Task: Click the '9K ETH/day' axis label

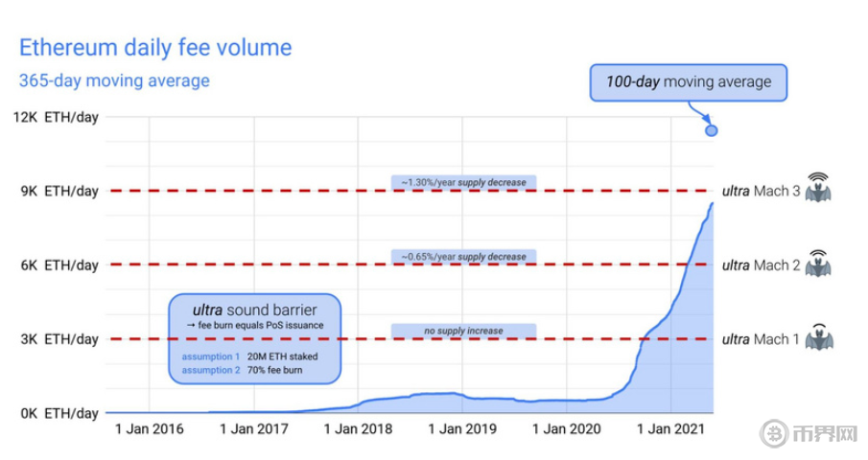Action: (59, 192)
